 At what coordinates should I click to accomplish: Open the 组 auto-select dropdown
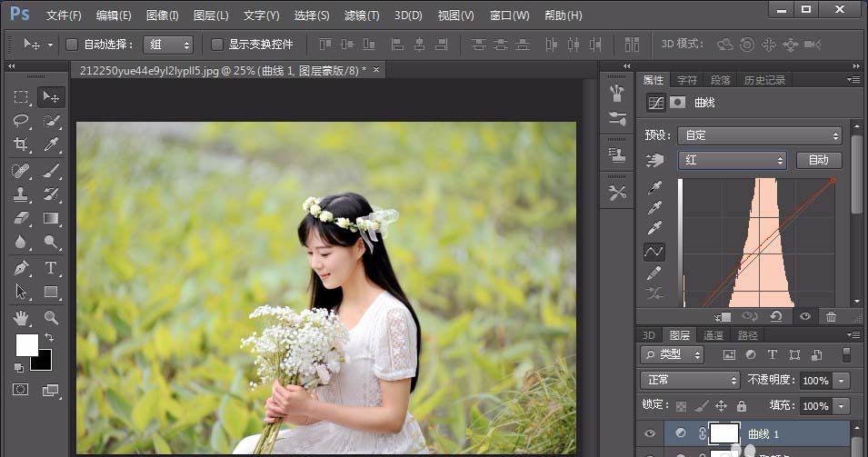click(168, 45)
